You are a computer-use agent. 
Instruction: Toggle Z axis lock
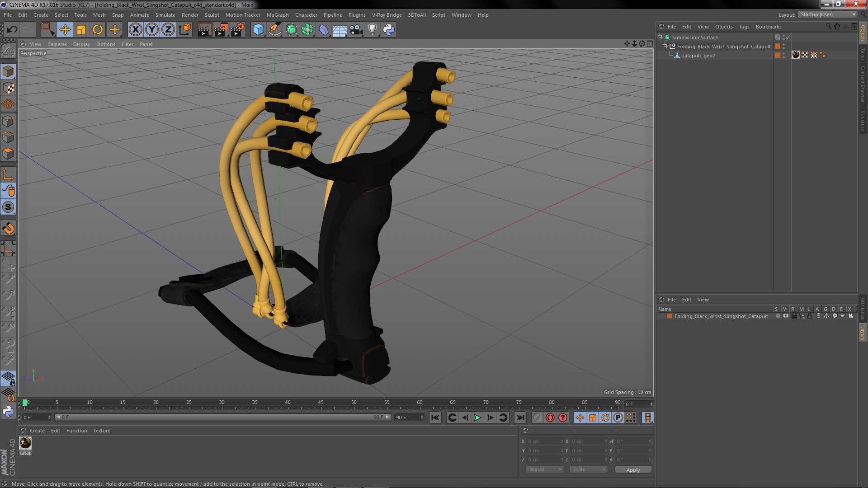click(168, 30)
